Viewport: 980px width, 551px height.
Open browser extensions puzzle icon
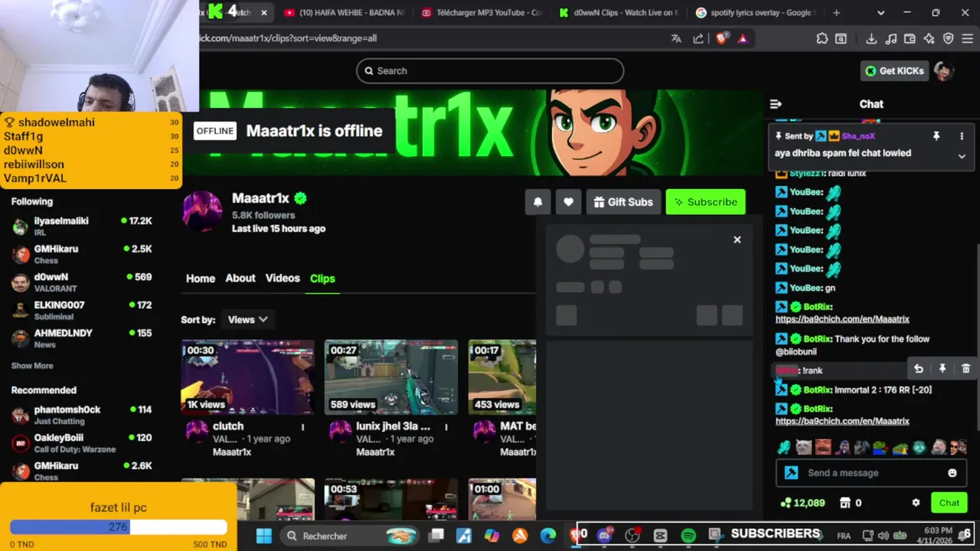pyautogui.click(x=822, y=38)
